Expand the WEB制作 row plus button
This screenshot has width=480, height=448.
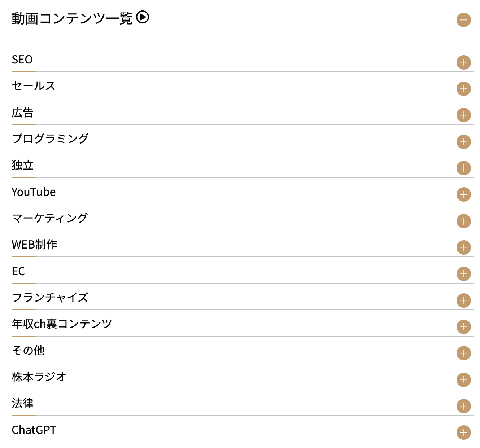coord(463,247)
